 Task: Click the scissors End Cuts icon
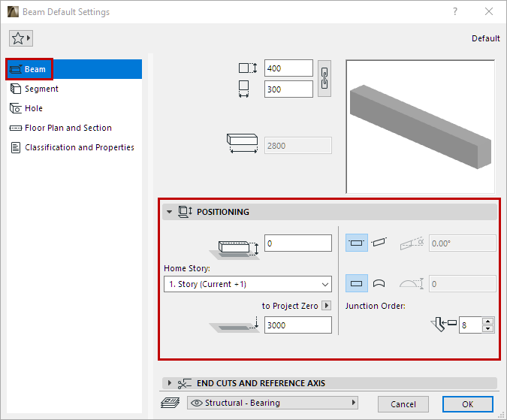click(x=185, y=383)
